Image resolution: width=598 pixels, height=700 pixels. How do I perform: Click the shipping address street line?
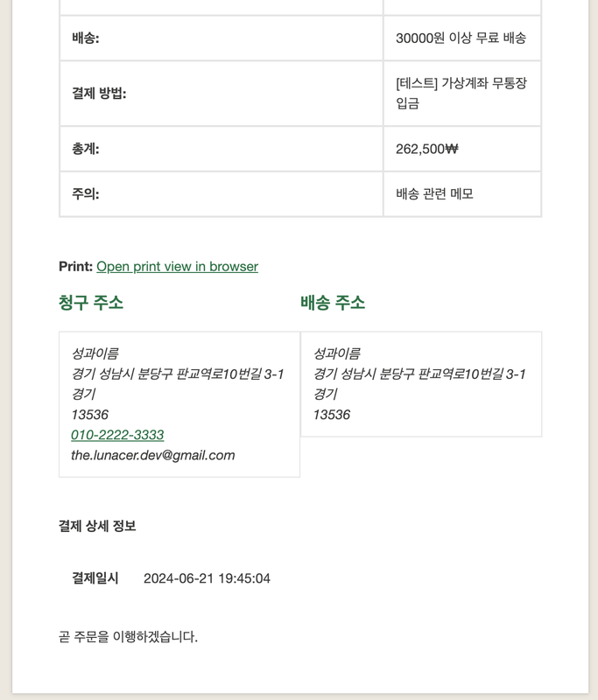click(419, 374)
